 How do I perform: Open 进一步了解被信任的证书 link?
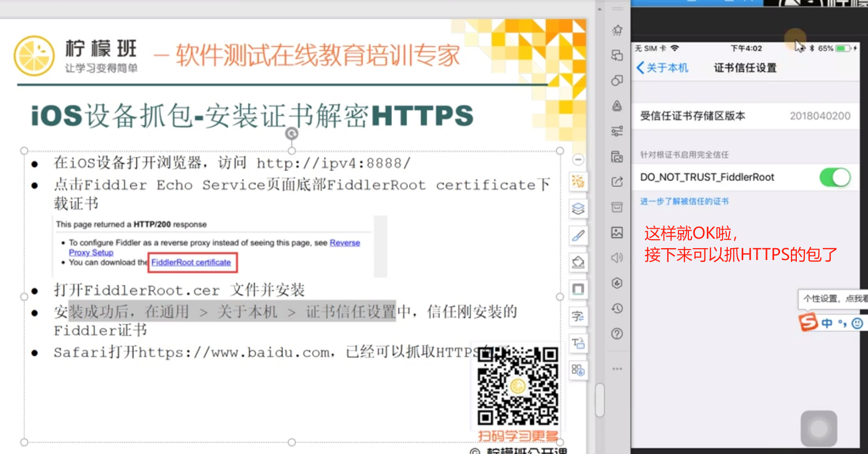point(684,201)
